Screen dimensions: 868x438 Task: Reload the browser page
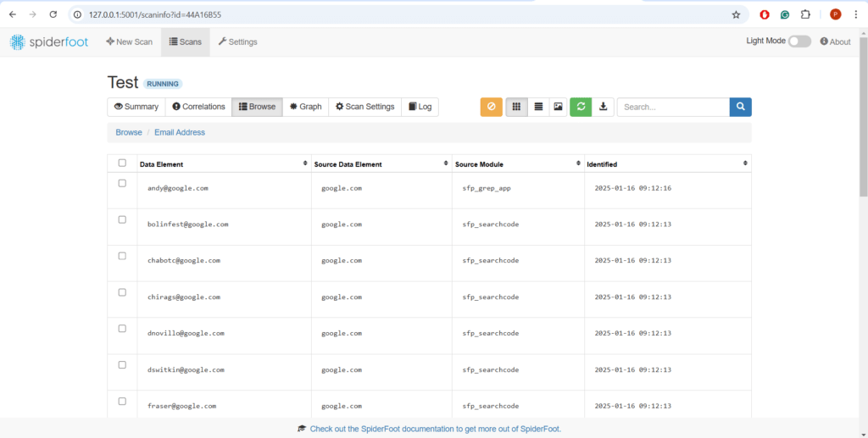53,15
